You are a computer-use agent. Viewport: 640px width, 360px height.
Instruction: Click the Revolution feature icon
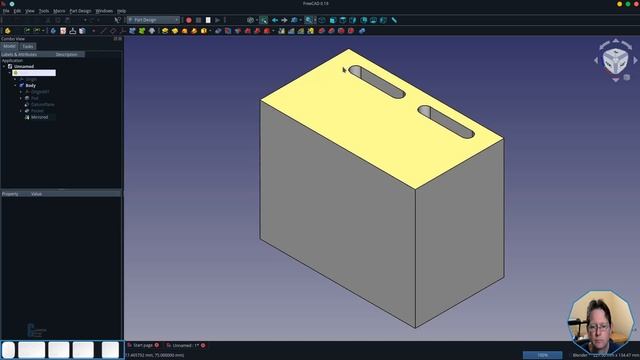(x=175, y=31)
